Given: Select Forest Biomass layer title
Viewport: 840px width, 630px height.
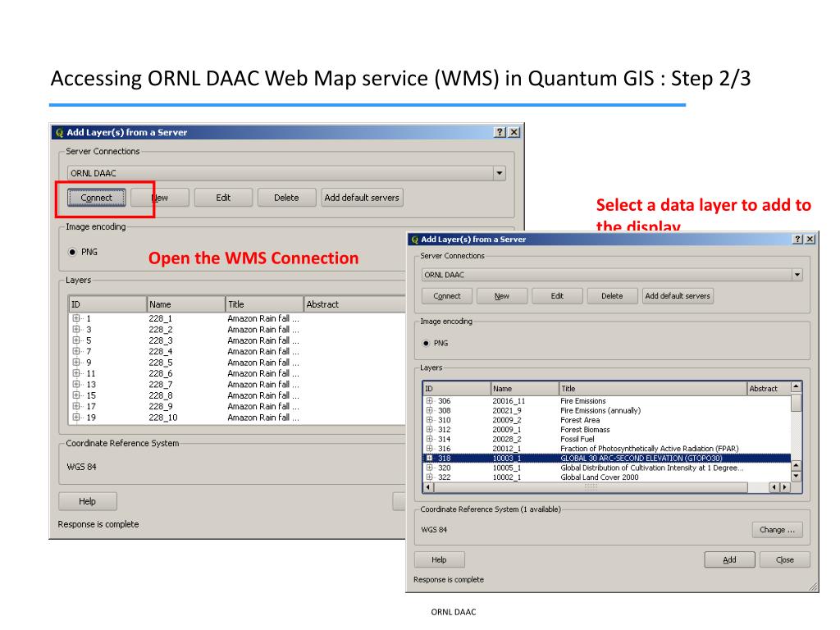Looking at the screenshot, I should [x=585, y=429].
